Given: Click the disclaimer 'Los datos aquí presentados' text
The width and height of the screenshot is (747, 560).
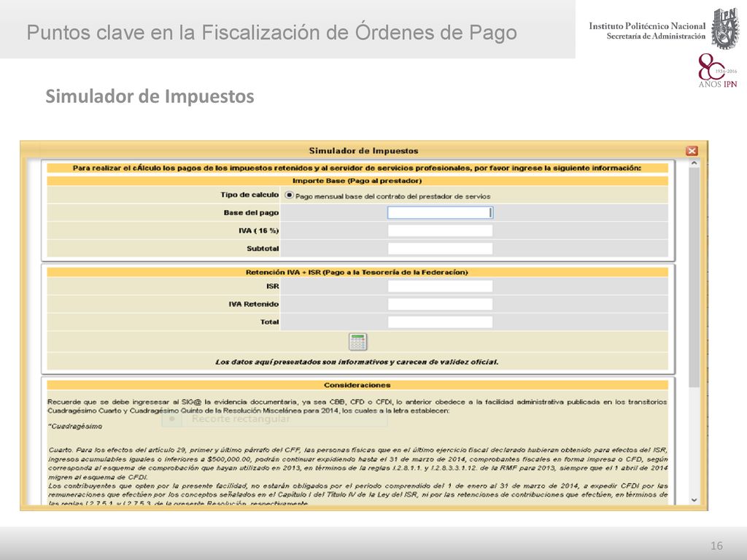Looking at the screenshot, I should 357,362.
